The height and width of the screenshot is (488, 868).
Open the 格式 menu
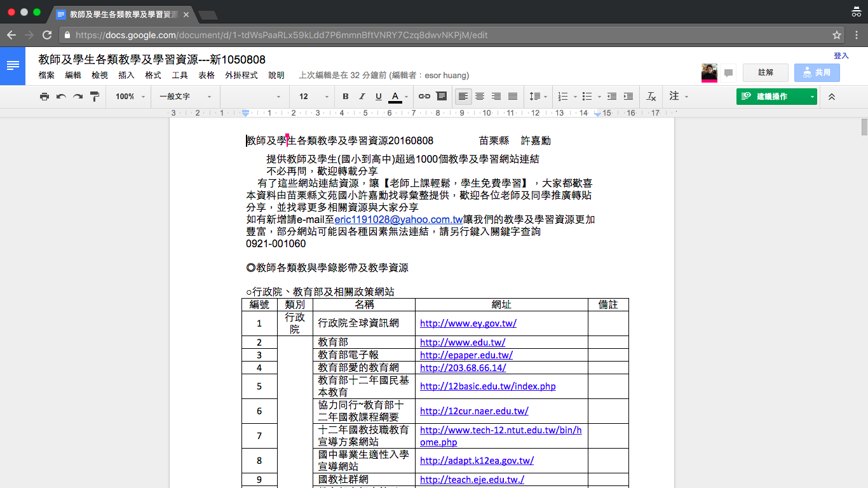point(153,75)
